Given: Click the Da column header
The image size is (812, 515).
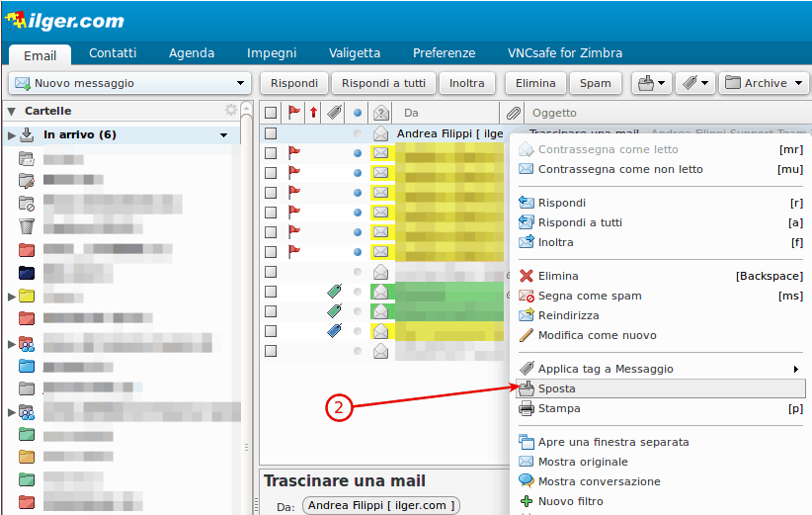Looking at the screenshot, I should point(411,113).
